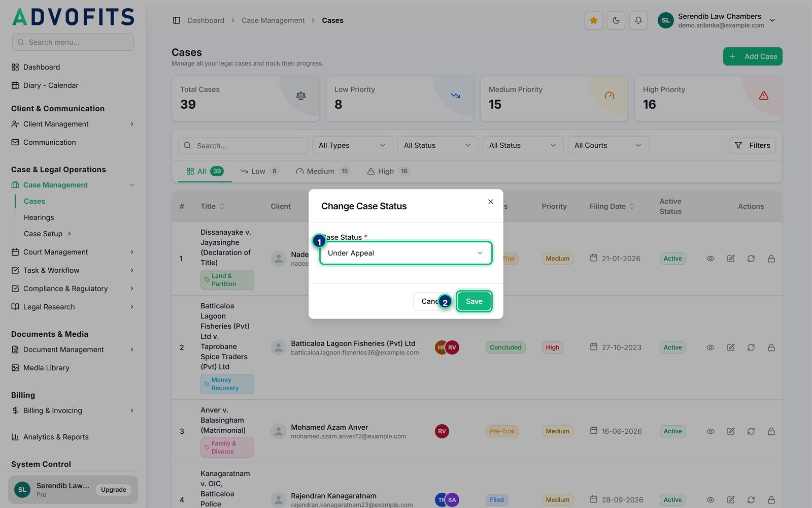Open Hearings in the sidebar

coord(39,217)
